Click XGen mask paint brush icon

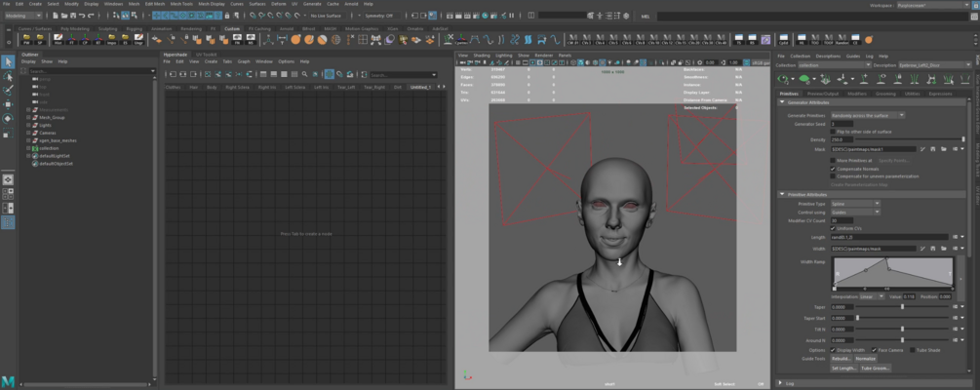pos(922,149)
